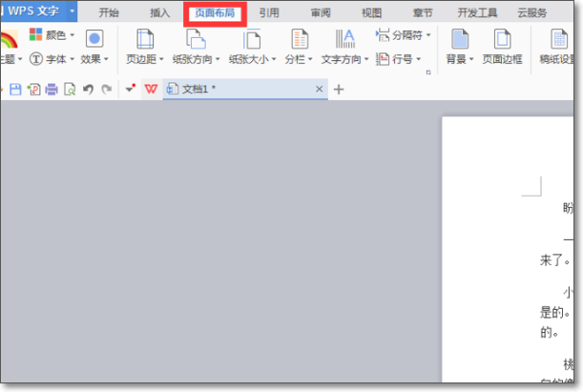Click the 页边距 margins icon

[x=145, y=39]
